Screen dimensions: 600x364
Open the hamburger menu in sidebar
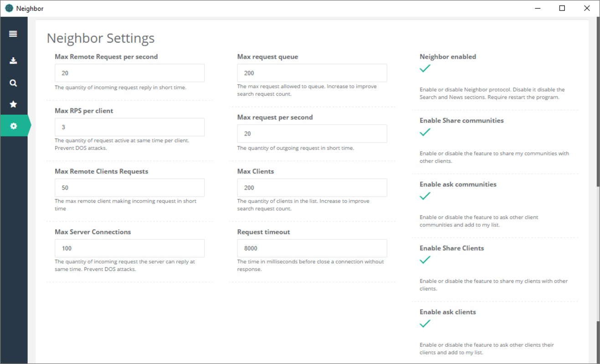click(x=13, y=34)
